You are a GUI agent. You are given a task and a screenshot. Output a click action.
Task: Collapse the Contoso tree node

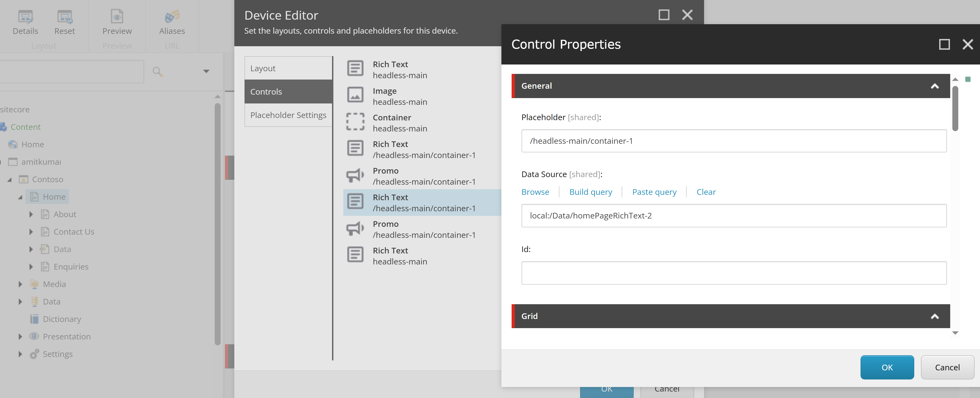point(9,180)
